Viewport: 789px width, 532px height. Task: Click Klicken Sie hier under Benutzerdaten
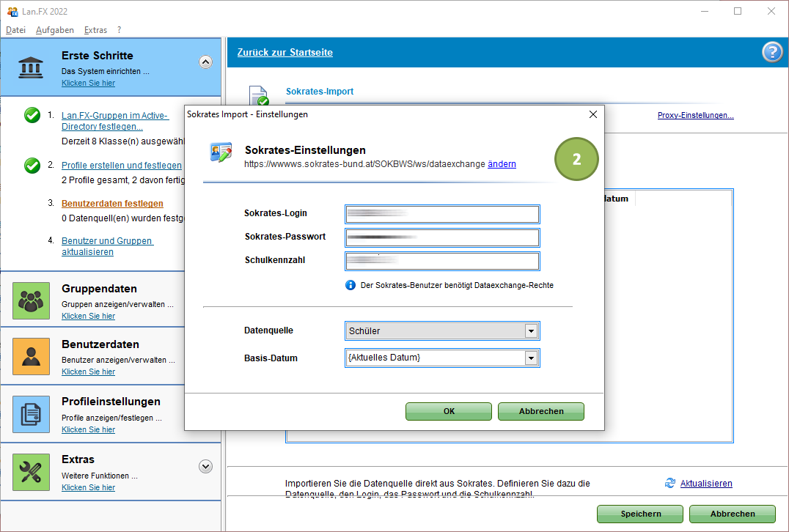88,372
